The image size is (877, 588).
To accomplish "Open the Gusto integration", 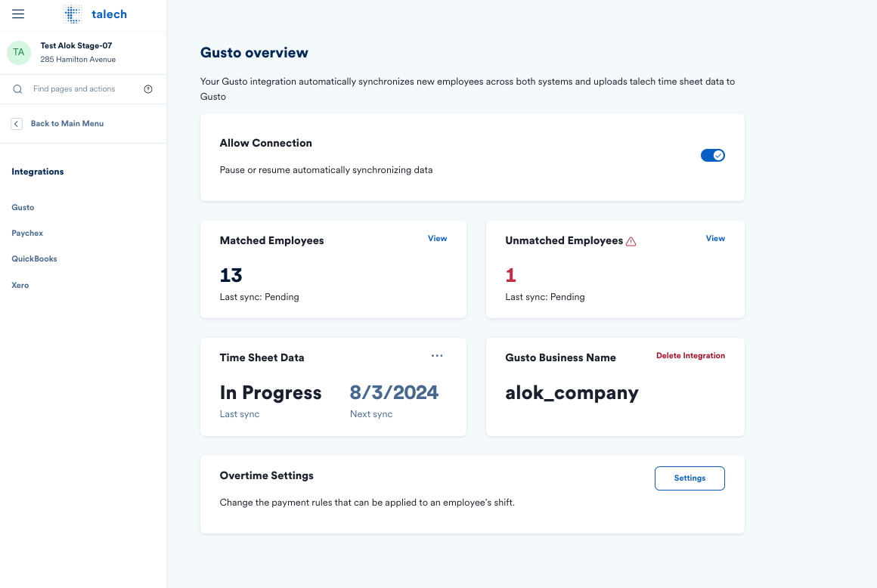I will pos(23,207).
